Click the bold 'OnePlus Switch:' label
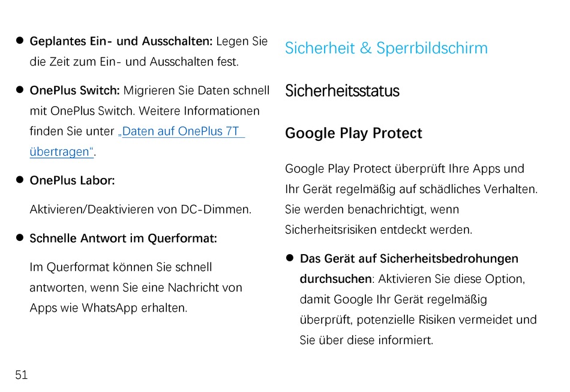The width and height of the screenshot is (570, 392). (74, 90)
